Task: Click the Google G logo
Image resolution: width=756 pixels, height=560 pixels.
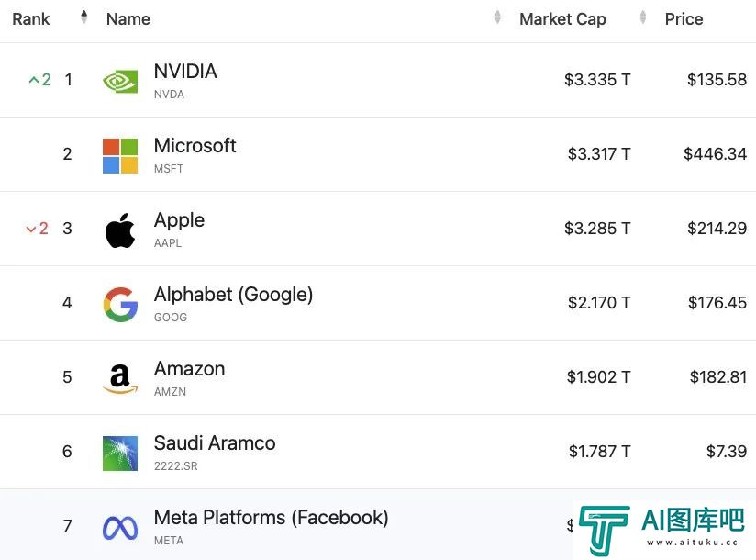Action: 120,305
